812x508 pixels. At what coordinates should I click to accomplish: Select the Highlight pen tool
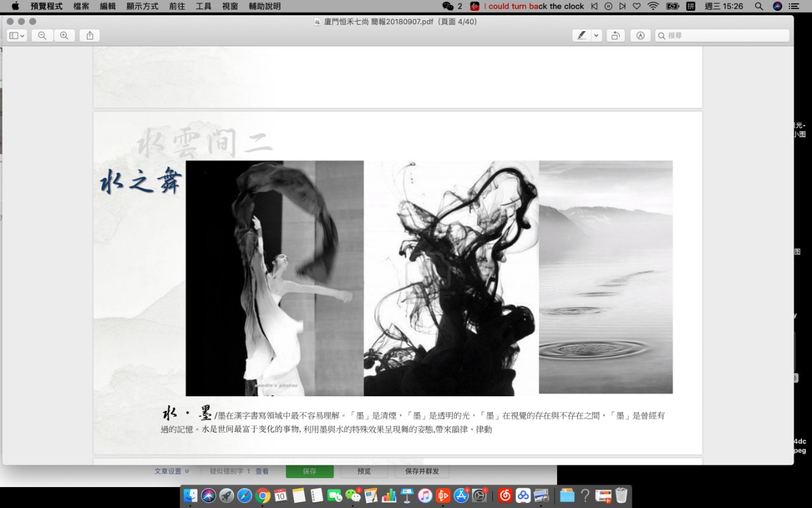click(x=581, y=36)
